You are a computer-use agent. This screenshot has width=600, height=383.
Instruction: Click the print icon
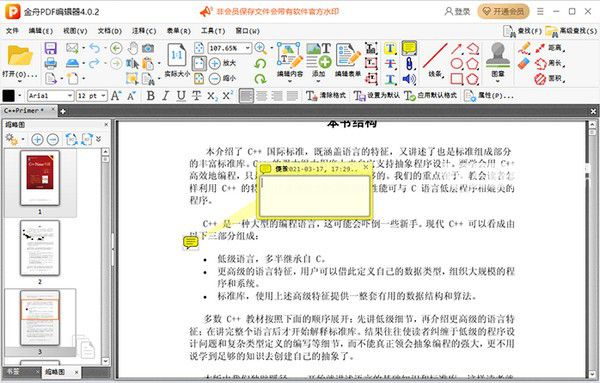(51, 63)
